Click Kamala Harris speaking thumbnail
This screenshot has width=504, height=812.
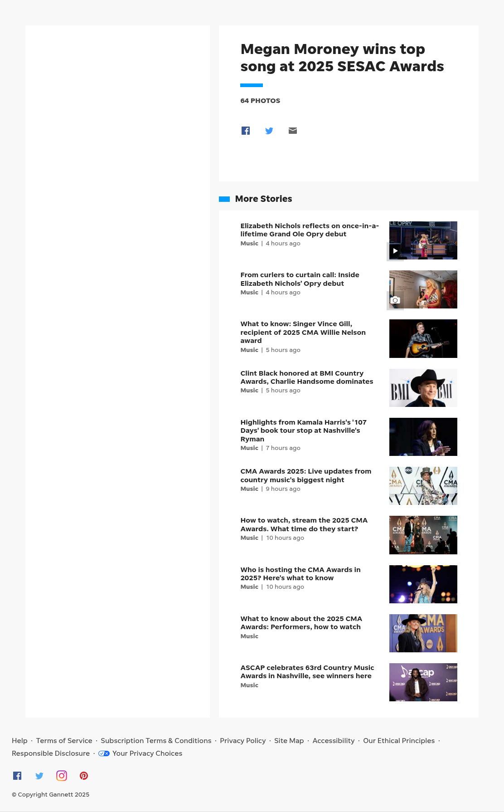[423, 437]
